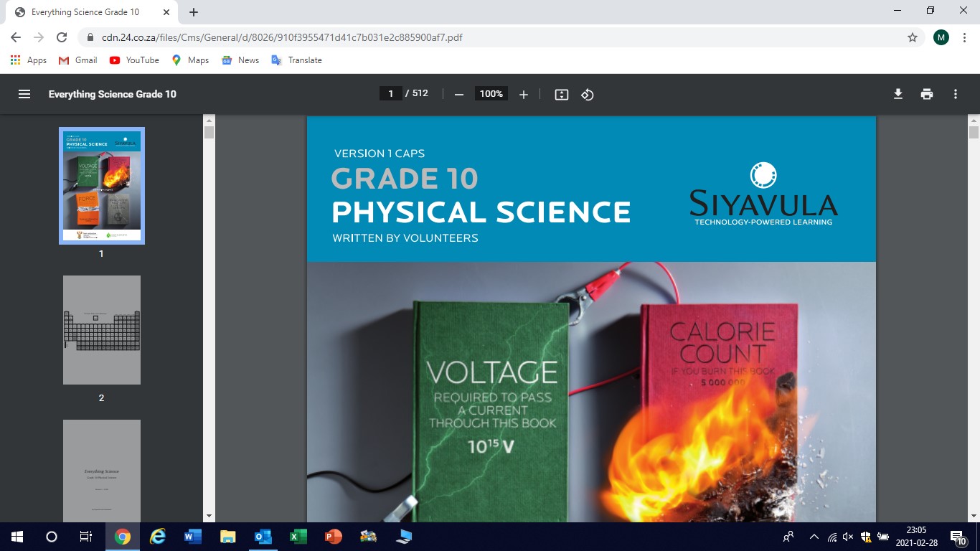Screen dimensions: 980x551
Task: Open Task View on the taskbar
Action: pyautogui.click(x=86, y=536)
